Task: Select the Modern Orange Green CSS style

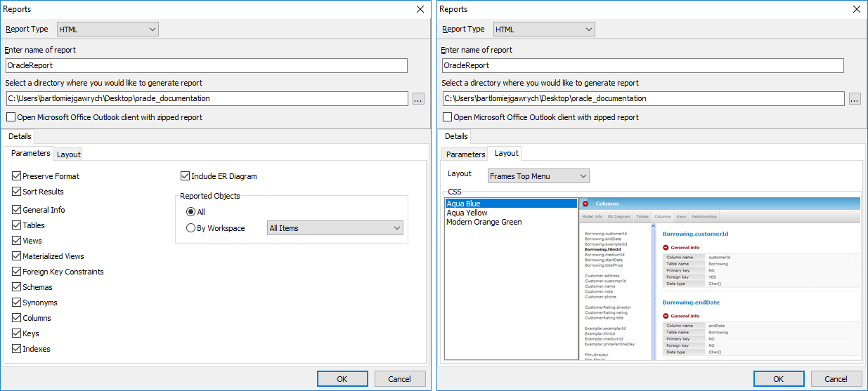Action: [x=484, y=222]
